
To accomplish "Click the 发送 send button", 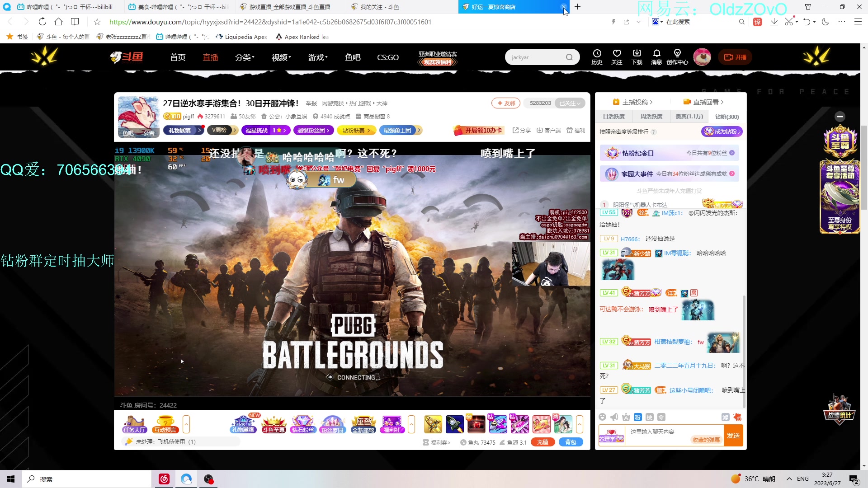I will click(733, 436).
